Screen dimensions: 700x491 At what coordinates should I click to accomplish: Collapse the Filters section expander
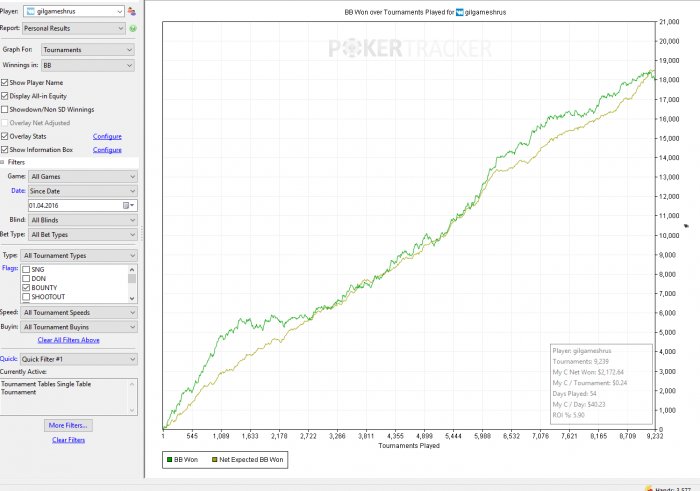point(2,162)
